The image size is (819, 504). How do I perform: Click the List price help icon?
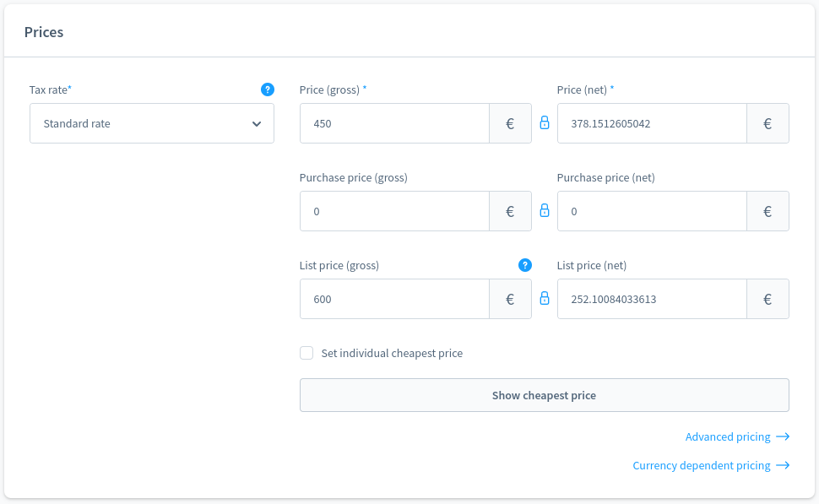tap(525, 265)
